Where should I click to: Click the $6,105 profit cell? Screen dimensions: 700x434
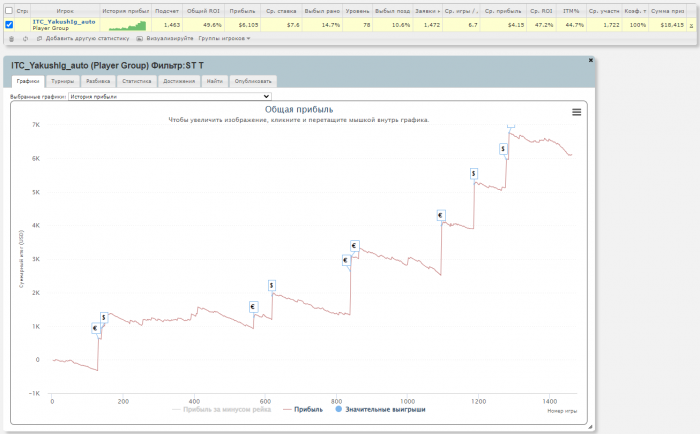click(242, 25)
